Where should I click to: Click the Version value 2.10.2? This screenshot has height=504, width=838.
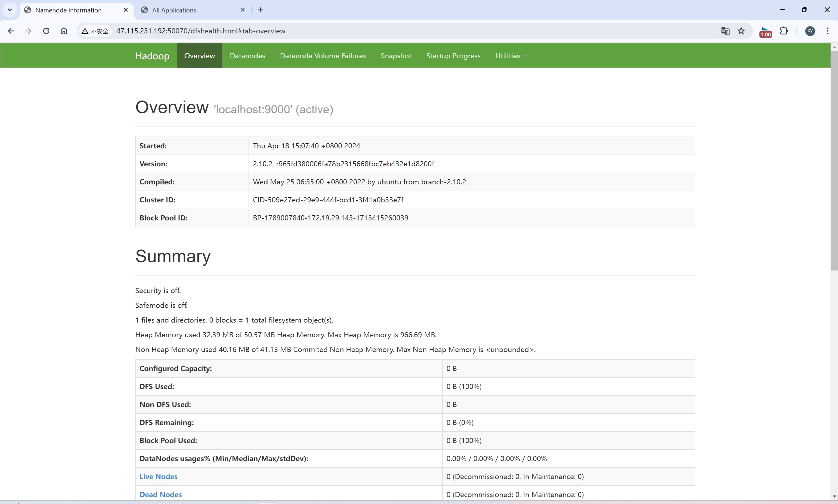343,164
